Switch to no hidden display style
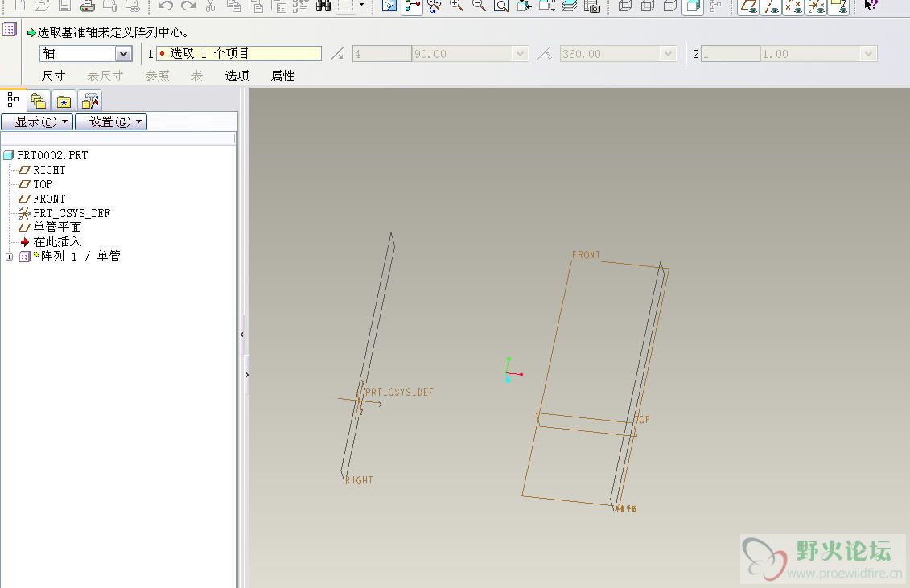 pyautogui.click(x=670, y=5)
